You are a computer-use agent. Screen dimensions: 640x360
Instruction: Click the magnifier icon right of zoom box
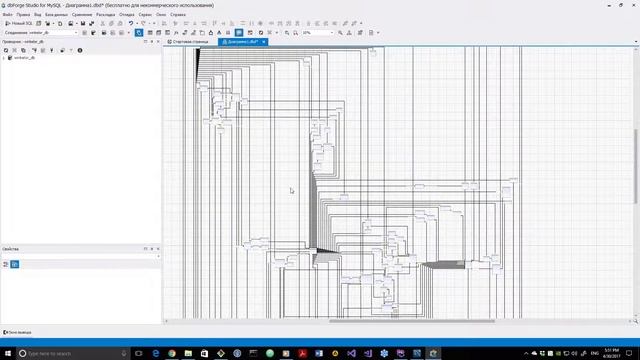tap(340, 33)
